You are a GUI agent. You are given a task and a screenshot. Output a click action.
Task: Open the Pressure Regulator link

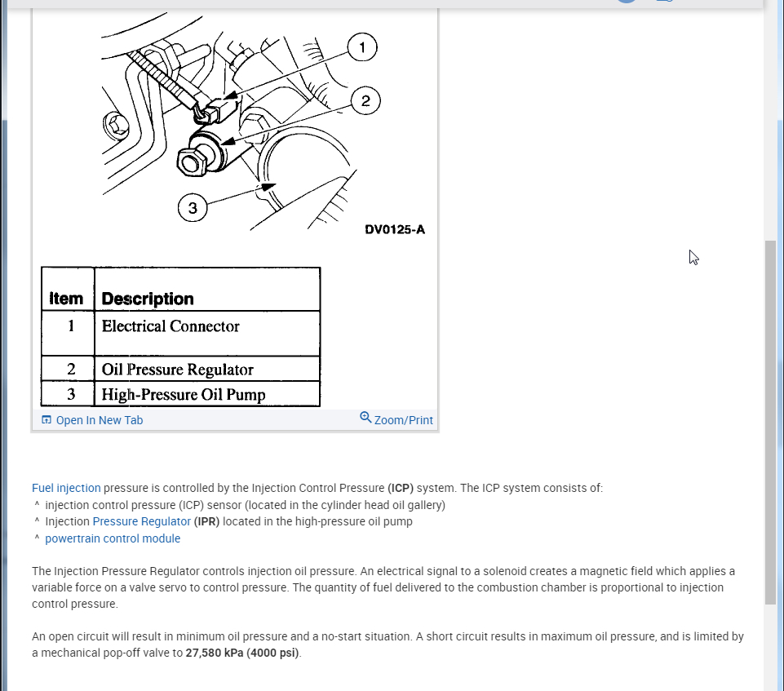pyautogui.click(x=141, y=521)
